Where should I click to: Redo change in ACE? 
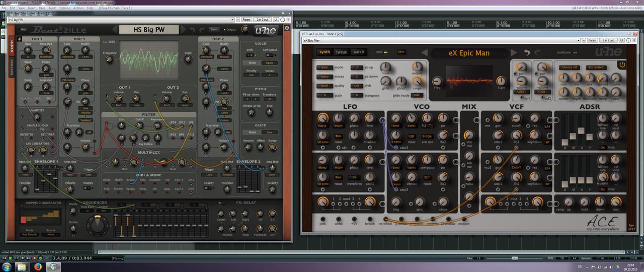[537, 52]
